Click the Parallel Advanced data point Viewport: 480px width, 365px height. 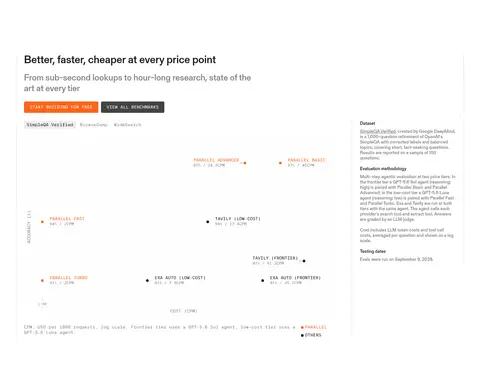pyautogui.click(x=245, y=163)
